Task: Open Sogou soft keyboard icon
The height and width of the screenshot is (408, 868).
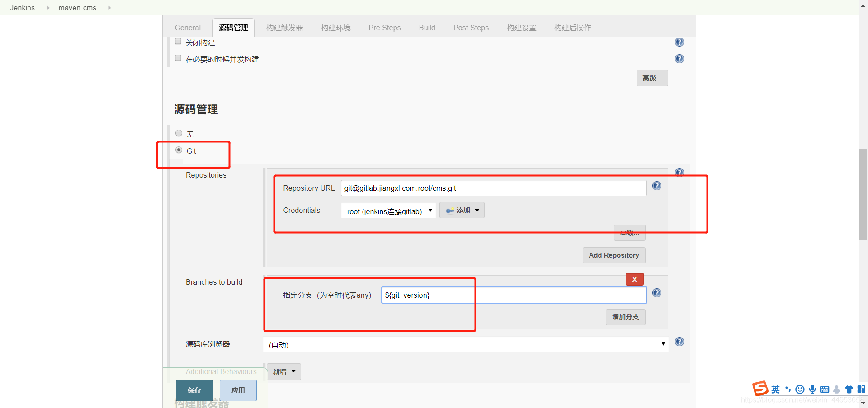Action: pos(825,389)
